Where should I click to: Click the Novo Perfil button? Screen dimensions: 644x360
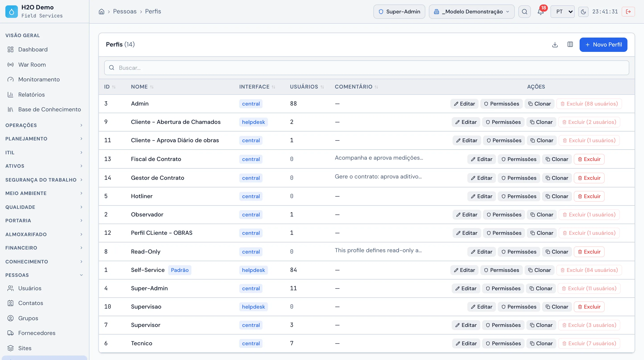[603, 44]
